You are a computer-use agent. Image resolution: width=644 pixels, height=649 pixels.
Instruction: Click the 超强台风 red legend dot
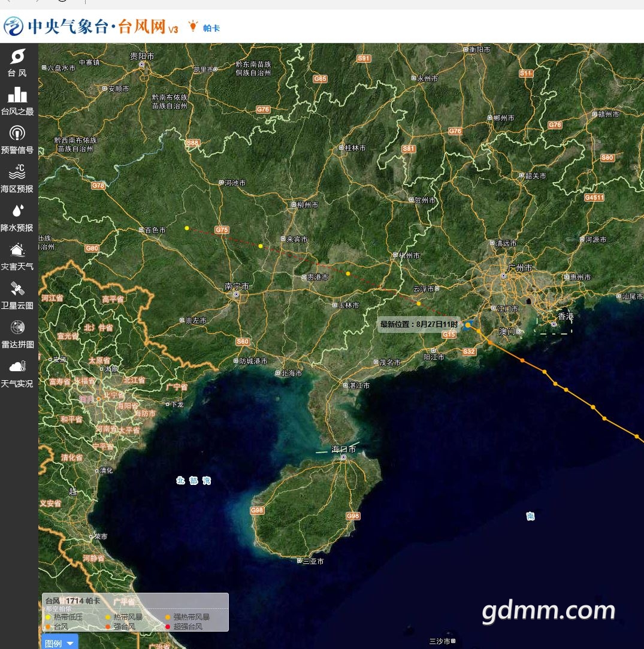168,627
